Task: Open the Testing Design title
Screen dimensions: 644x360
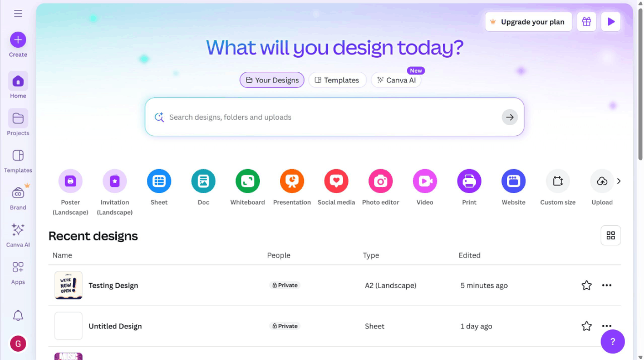Action: click(x=114, y=285)
